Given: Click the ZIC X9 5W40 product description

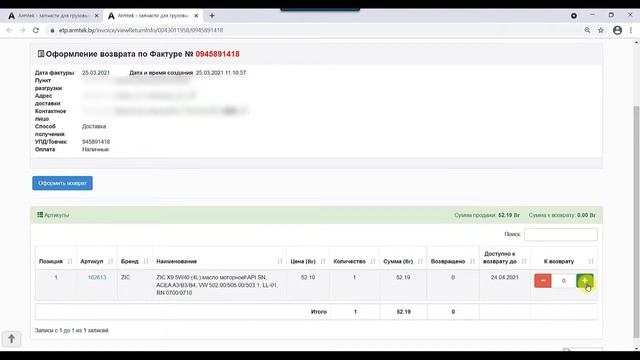Looking at the screenshot, I should point(217,285).
